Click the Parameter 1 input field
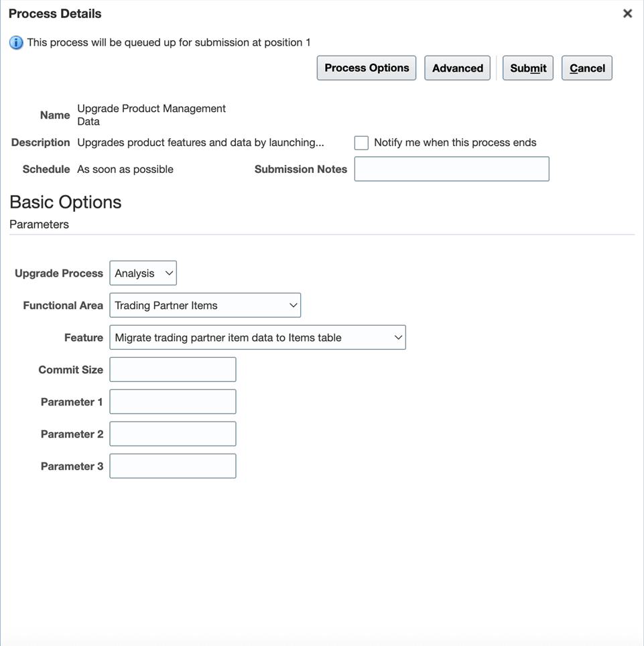Image resolution: width=644 pixels, height=646 pixels. 172,401
